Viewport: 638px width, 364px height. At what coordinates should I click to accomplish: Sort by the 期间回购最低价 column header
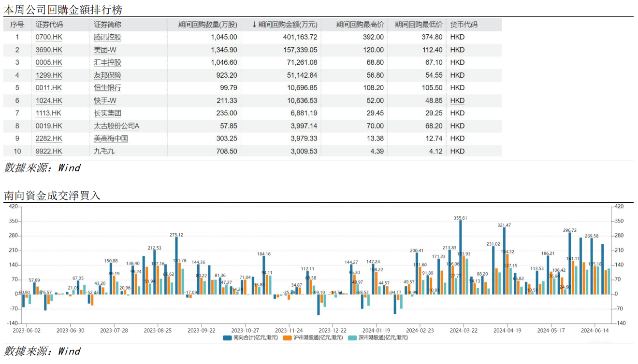419,25
